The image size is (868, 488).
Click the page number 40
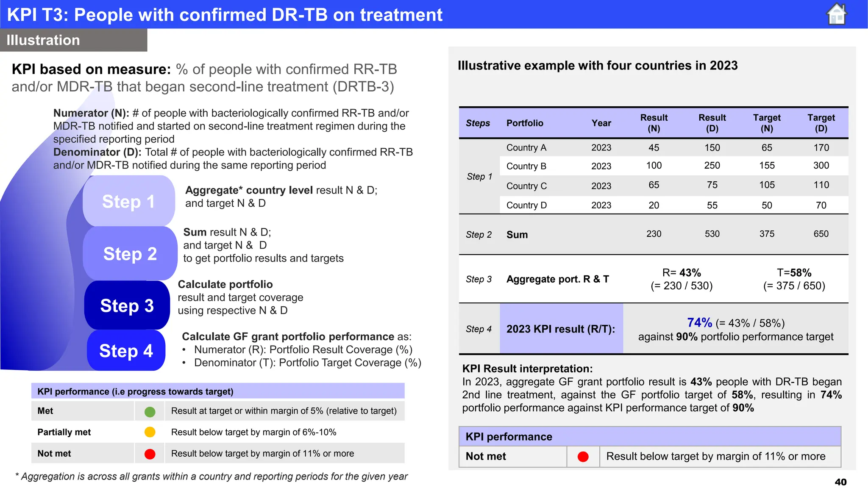pos(840,482)
